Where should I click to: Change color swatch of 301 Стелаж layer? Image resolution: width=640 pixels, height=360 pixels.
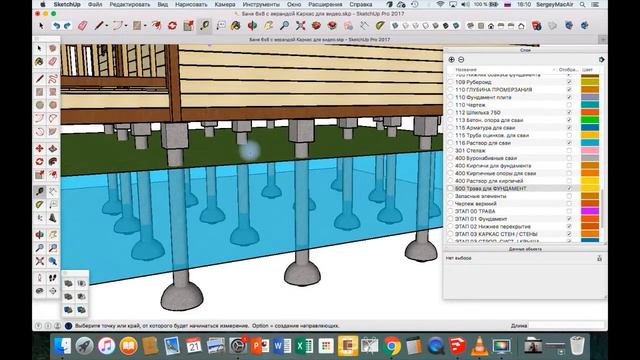[590, 151]
